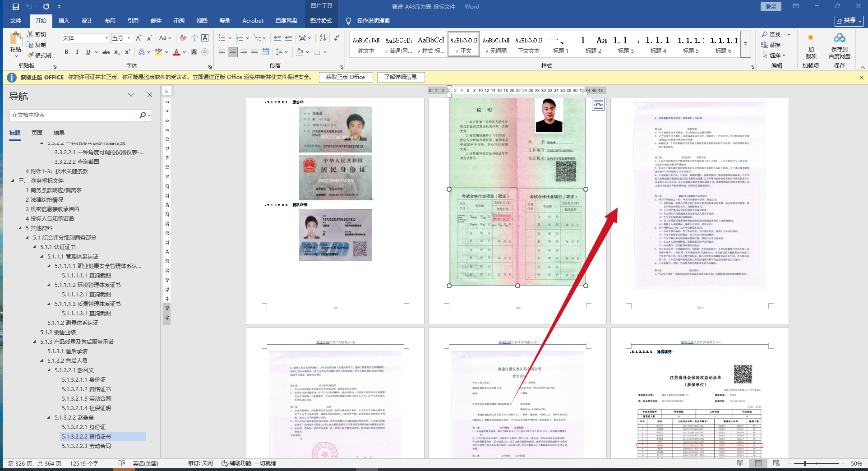This screenshot has width=868, height=471.
Task: Toggle bold formatting
Action: pyautogui.click(x=66, y=52)
